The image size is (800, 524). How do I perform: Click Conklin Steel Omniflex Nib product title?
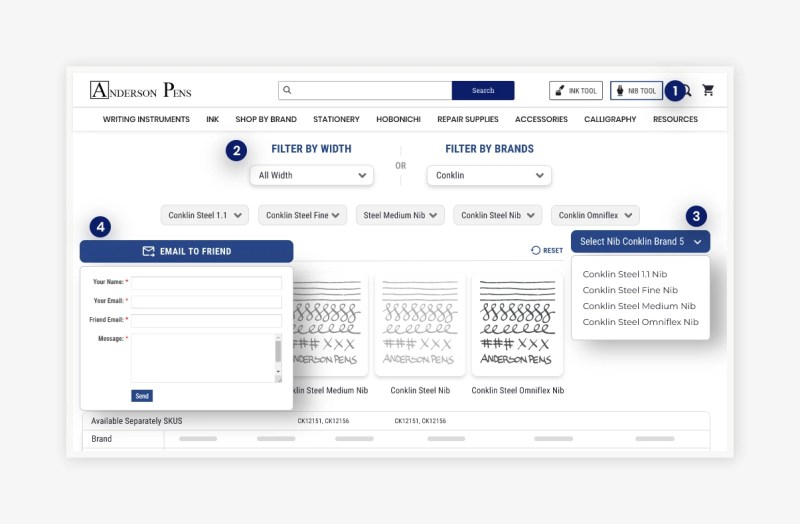tap(517, 390)
